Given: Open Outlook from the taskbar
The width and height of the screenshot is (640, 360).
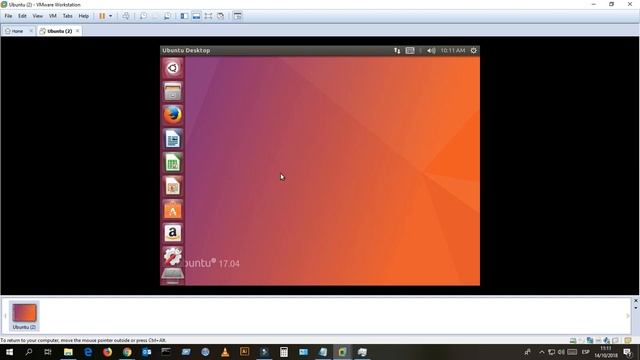Looking at the screenshot, I should pyautogui.click(x=147, y=352).
